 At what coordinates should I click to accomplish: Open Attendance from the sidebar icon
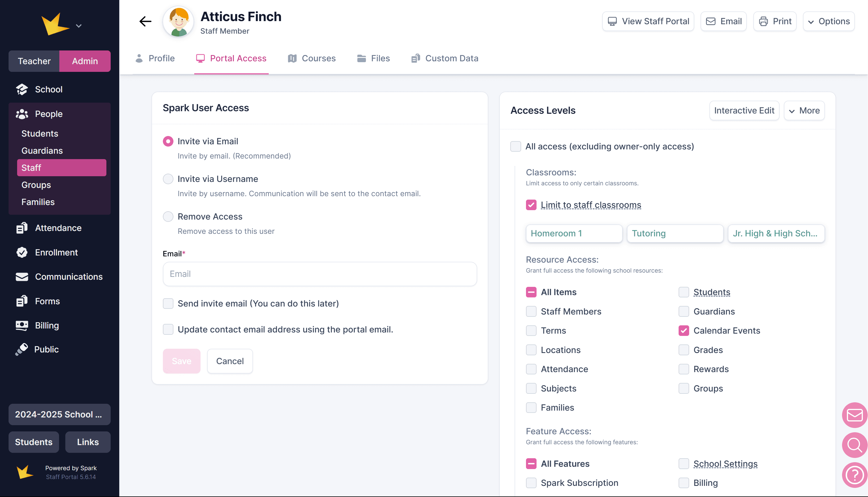(22, 228)
